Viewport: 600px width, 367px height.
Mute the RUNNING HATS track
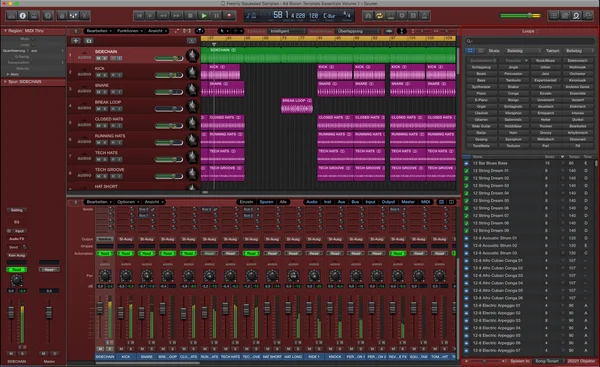click(x=98, y=143)
